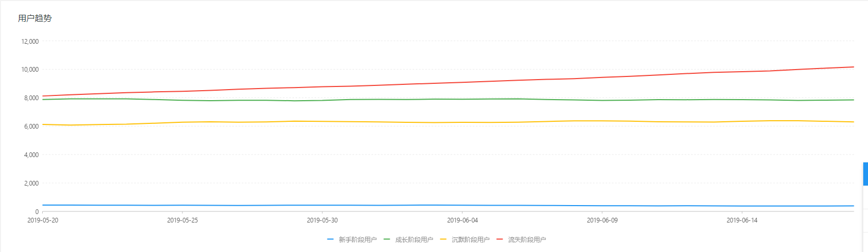Click the 2019-05-25 x-axis date label

[x=182, y=220]
